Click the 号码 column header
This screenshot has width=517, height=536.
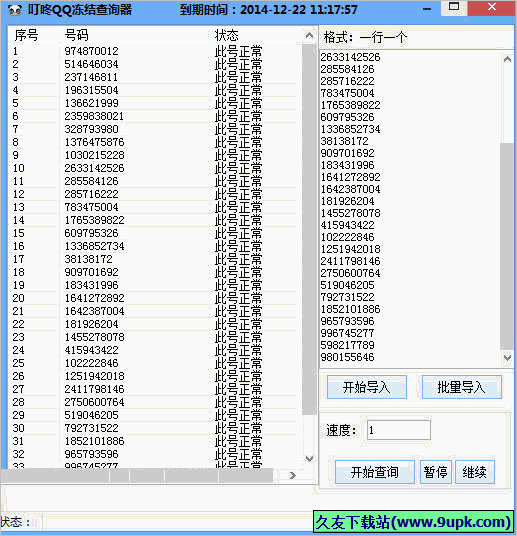click(77, 35)
